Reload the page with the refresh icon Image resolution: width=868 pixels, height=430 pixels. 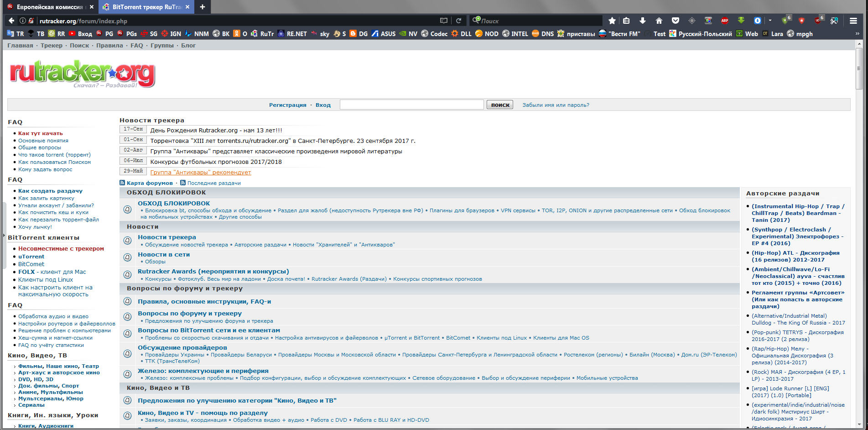[459, 21]
